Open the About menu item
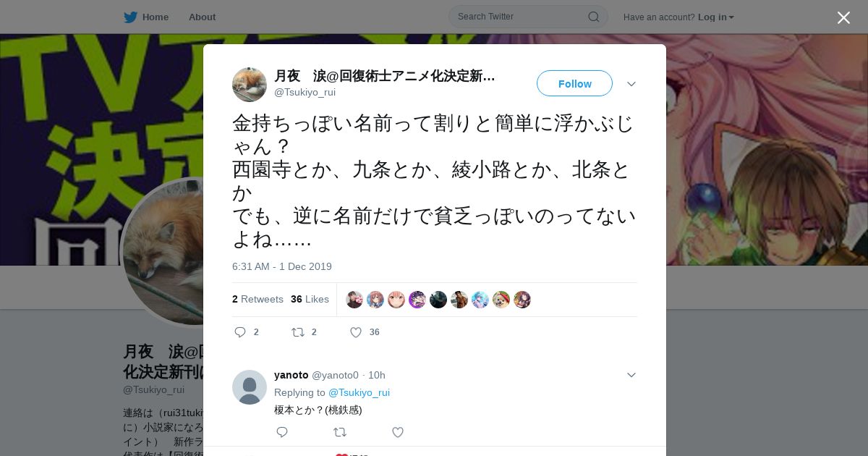Image resolution: width=868 pixels, height=456 pixels. (x=202, y=17)
